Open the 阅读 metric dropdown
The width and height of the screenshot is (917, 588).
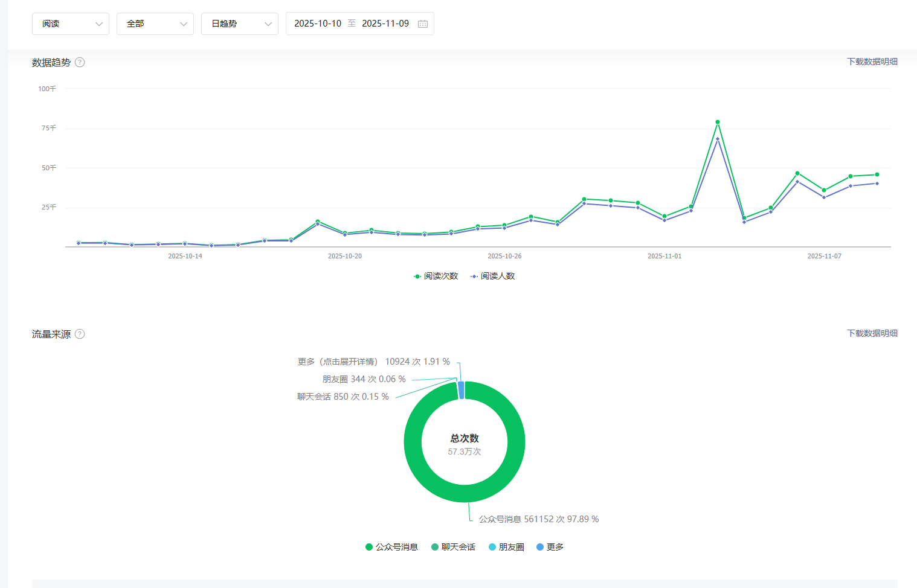point(71,24)
